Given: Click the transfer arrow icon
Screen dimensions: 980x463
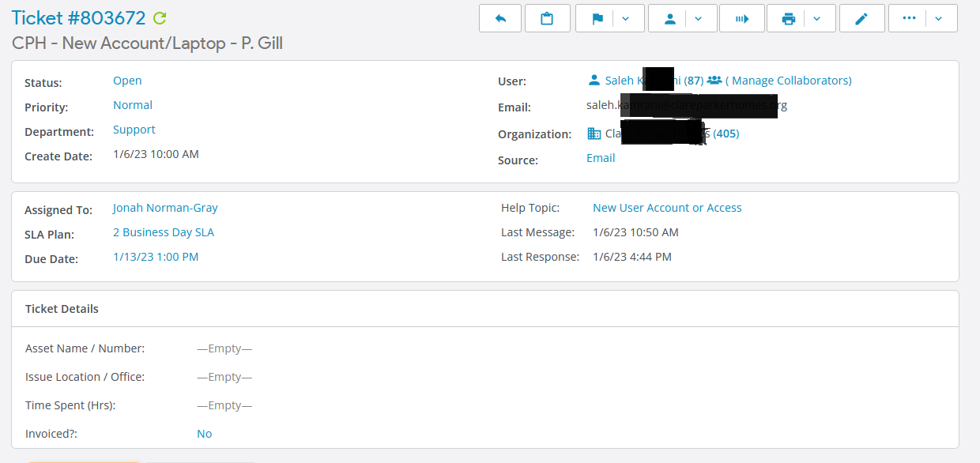Looking at the screenshot, I should point(742,19).
